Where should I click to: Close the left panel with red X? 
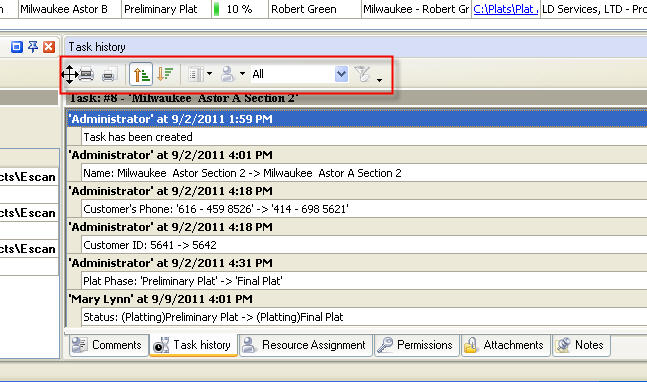(49, 47)
